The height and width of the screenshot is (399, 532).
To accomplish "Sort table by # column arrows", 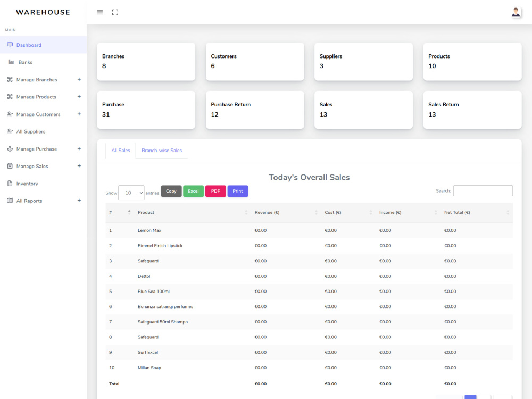I will (129, 212).
